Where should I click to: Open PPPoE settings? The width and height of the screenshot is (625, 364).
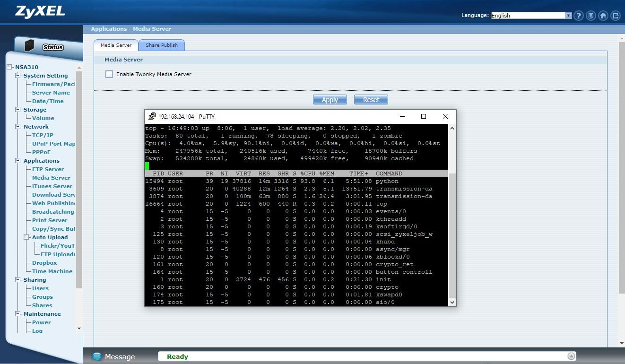pyautogui.click(x=41, y=152)
